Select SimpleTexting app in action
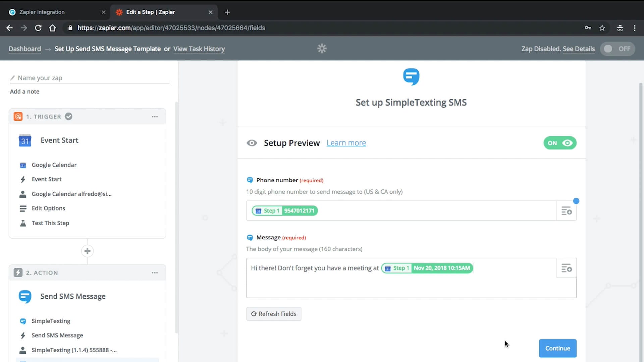644x362 pixels. click(51, 321)
